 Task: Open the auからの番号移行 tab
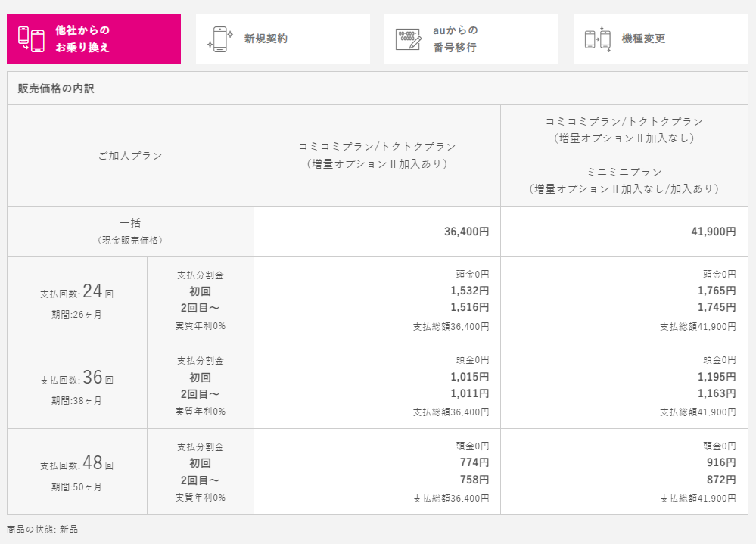(471, 39)
